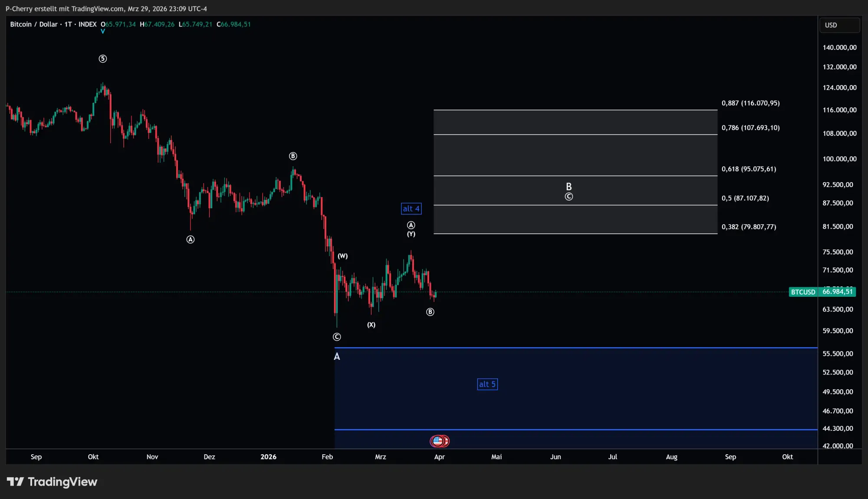Click the (X) wave annotation
868x499 pixels.
click(x=372, y=324)
